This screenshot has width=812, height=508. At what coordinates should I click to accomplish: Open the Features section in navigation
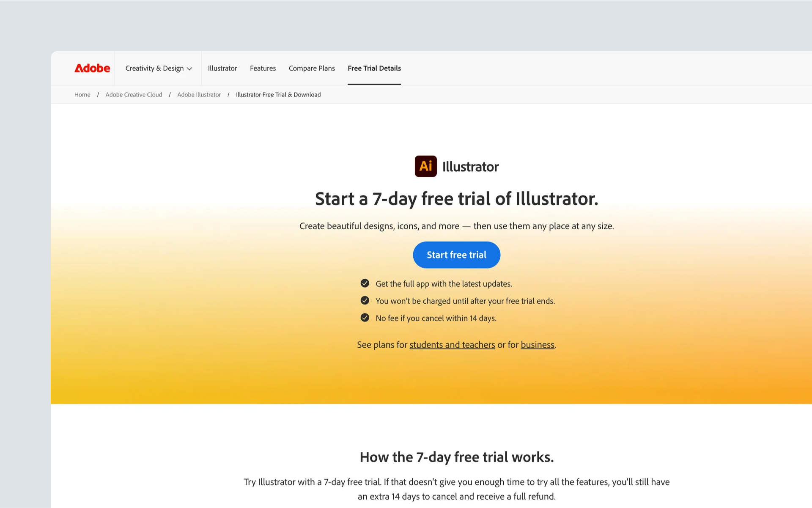tap(263, 68)
